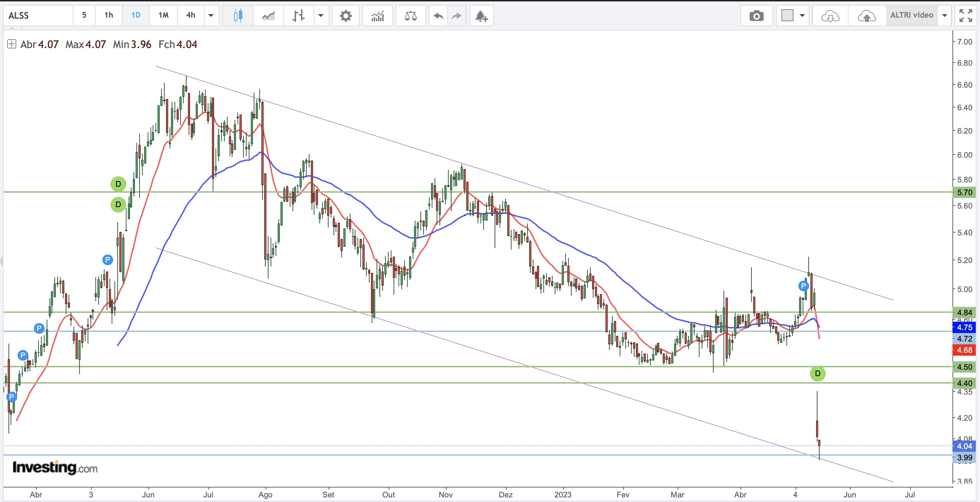Expand ALTRI video dropdown arrow
This screenshot has height=502, width=980.
(x=944, y=16)
